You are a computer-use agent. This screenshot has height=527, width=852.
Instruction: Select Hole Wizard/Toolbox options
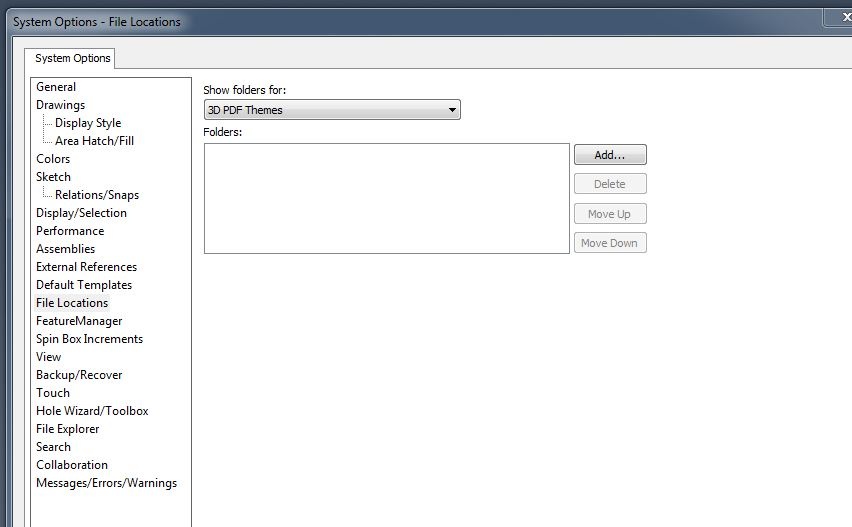click(92, 411)
